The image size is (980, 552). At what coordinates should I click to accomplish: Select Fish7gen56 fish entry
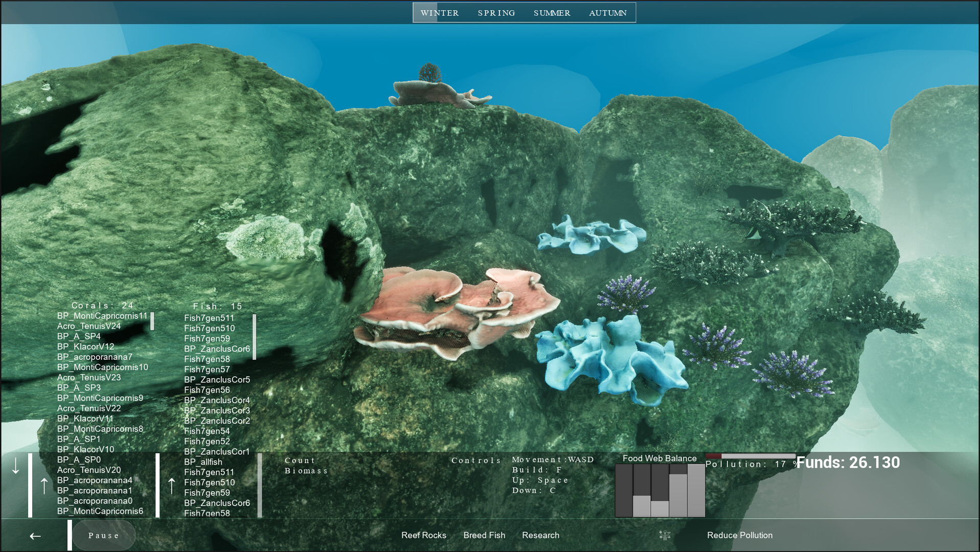207,389
